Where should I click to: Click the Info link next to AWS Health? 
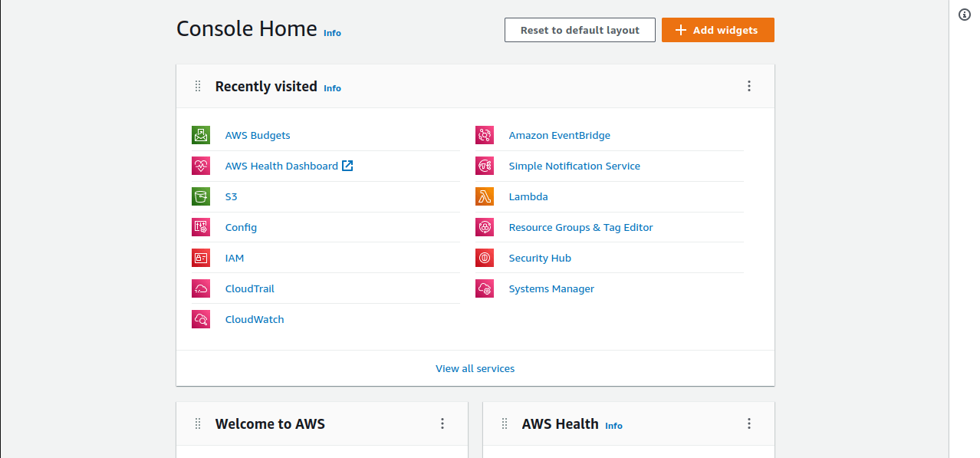click(613, 426)
